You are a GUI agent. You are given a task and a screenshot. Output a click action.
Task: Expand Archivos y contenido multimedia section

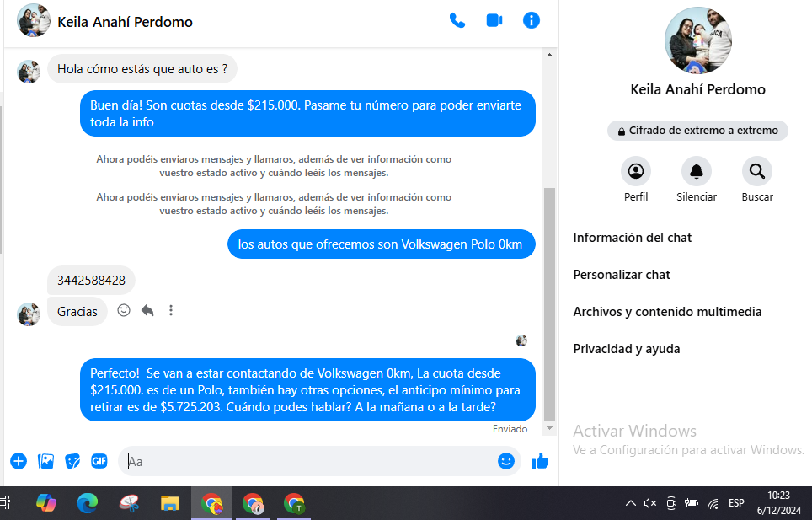[x=667, y=312]
